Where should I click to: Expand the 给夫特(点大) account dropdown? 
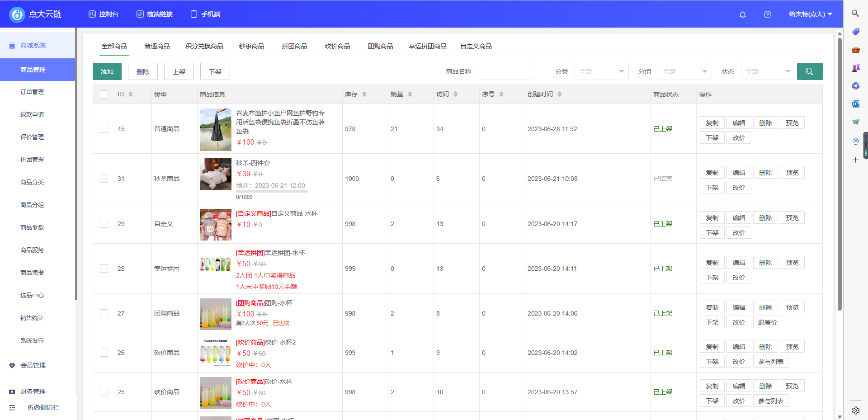811,14
